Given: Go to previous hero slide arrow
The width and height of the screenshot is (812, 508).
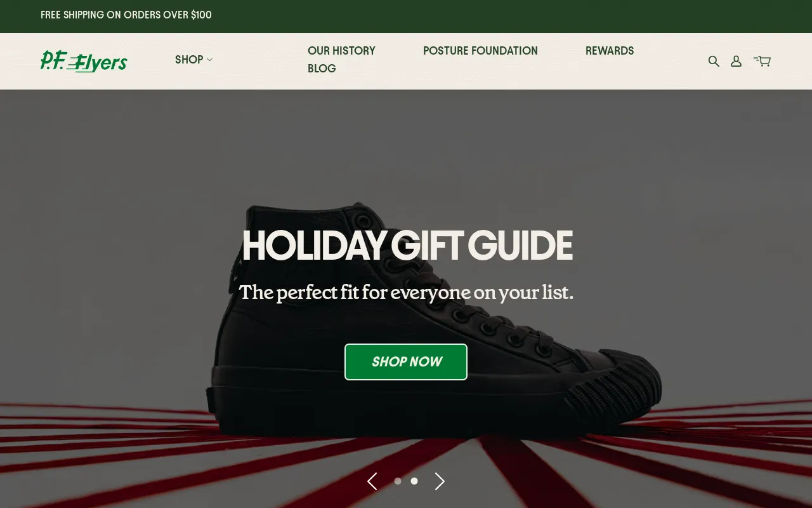Looking at the screenshot, I should pos(372,481).
